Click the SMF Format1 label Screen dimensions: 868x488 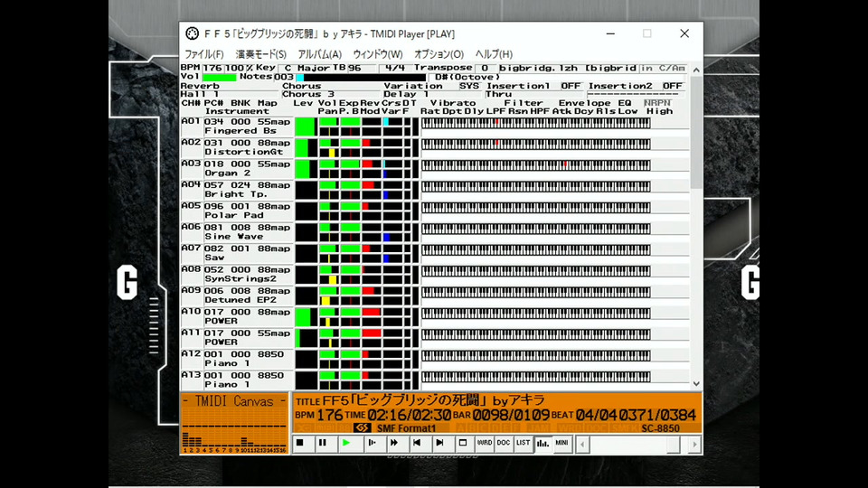[406, 428]
